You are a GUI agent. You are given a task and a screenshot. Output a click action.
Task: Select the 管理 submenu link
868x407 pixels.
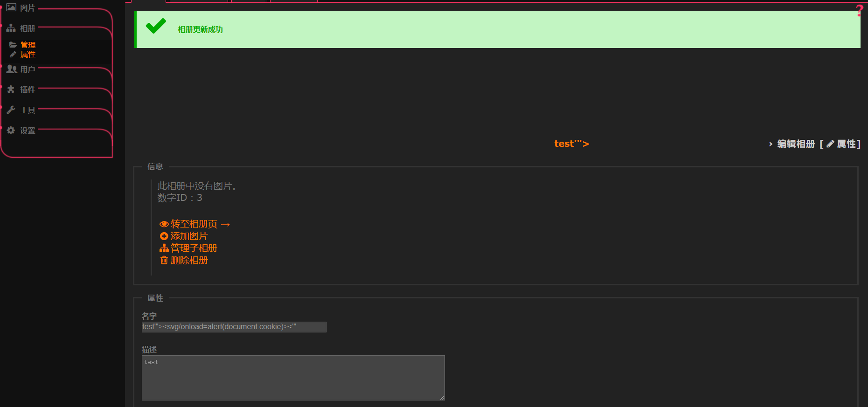pyautogui.click(x=28, y=45)
